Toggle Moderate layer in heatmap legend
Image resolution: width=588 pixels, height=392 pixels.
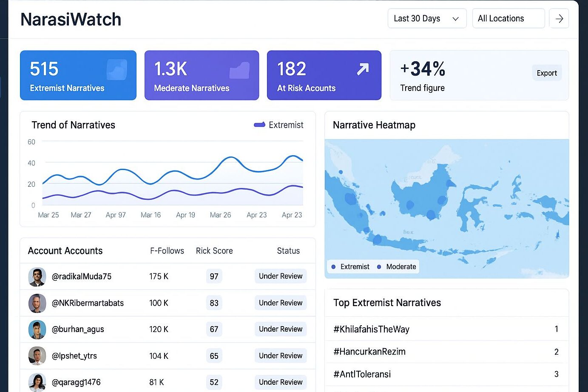click(x=396, y=267)
